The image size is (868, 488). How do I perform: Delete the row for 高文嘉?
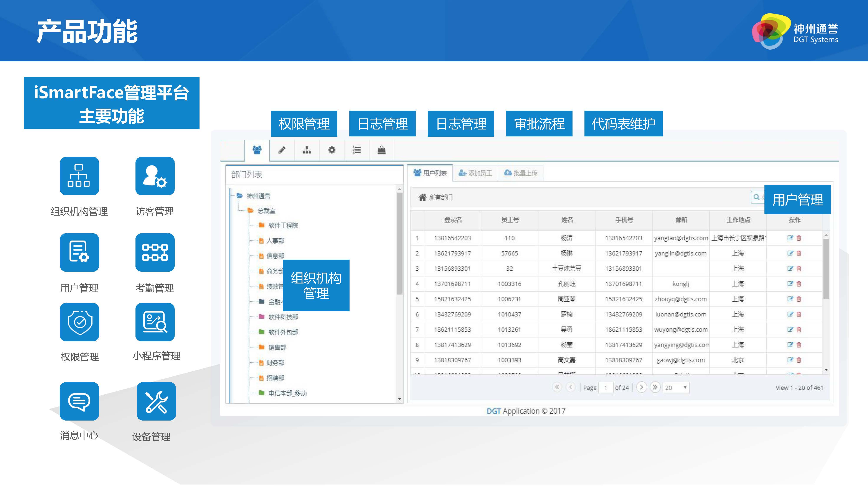(799, 360)
